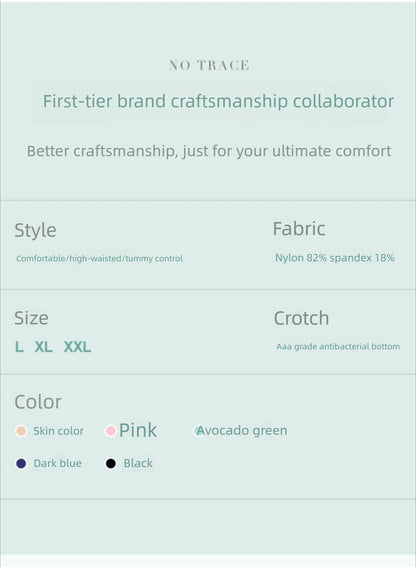Choose the black color dot
416x567 pixels.
(111, 463)
